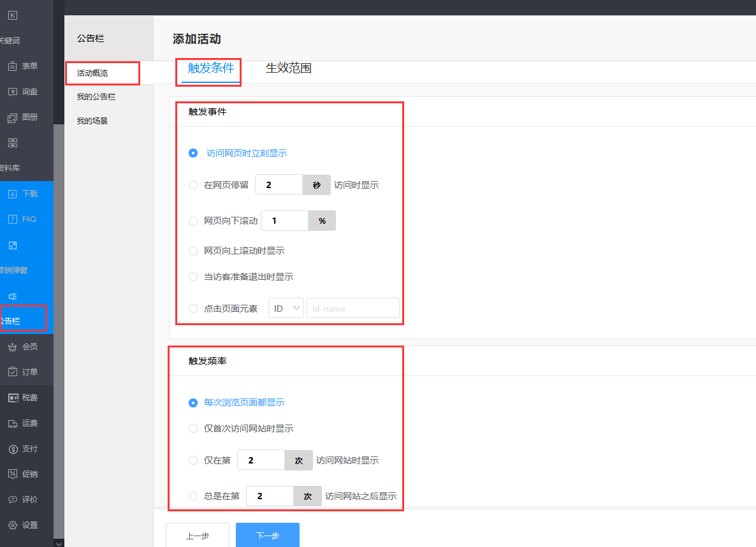This screenshot has height=547, width=756.
Task: Select 在网页停留 seconds radio option
Action: pos(193,185)
